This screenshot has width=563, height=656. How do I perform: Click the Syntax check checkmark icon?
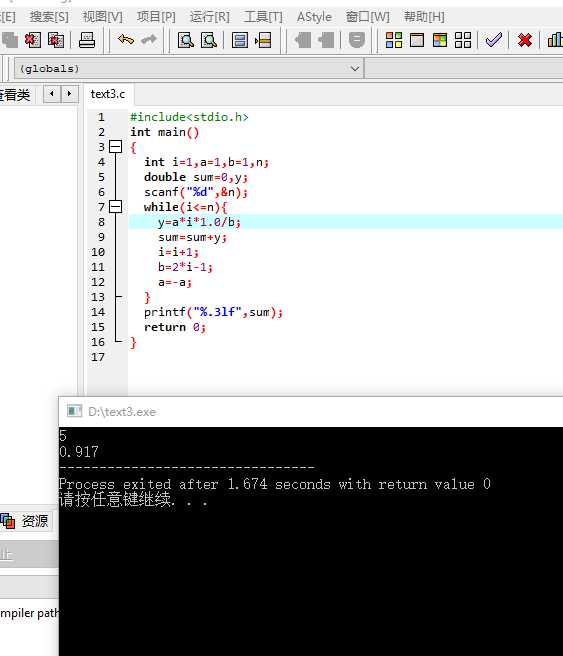494,40
